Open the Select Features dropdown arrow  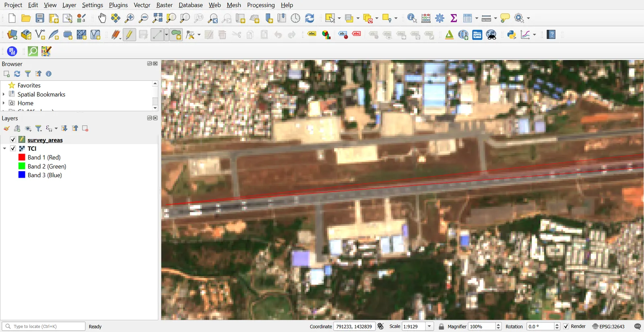point(339,18)
